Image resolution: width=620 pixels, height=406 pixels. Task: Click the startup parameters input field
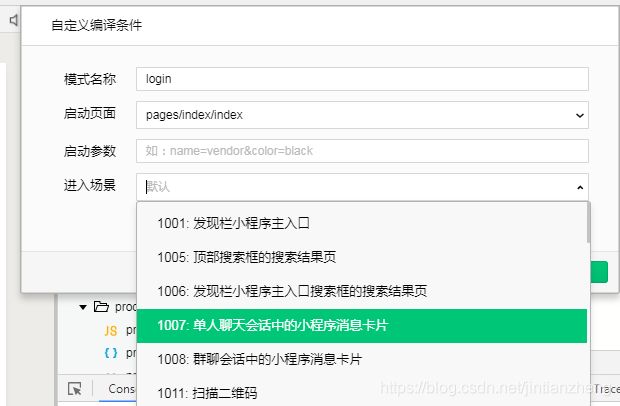click(x=362, y=151)
